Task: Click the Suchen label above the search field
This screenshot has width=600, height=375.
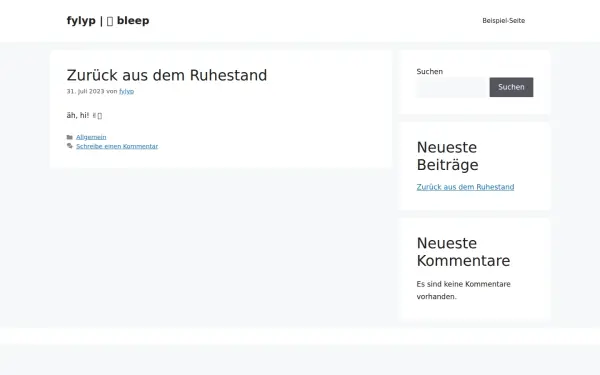Action: tap(430, 72)
